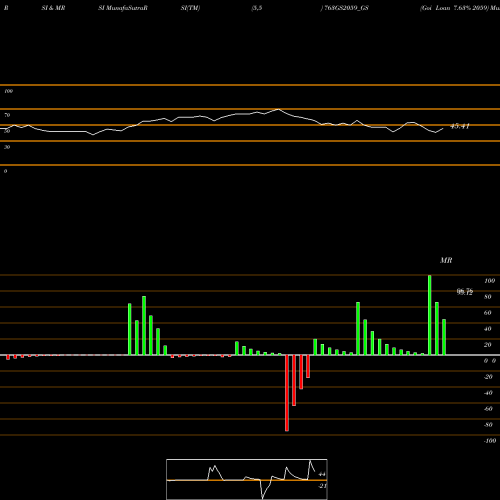Viewport: 500px width, 500px height.
Task: Click the '768GS2039_GS' symbol text
Action: 346,8
